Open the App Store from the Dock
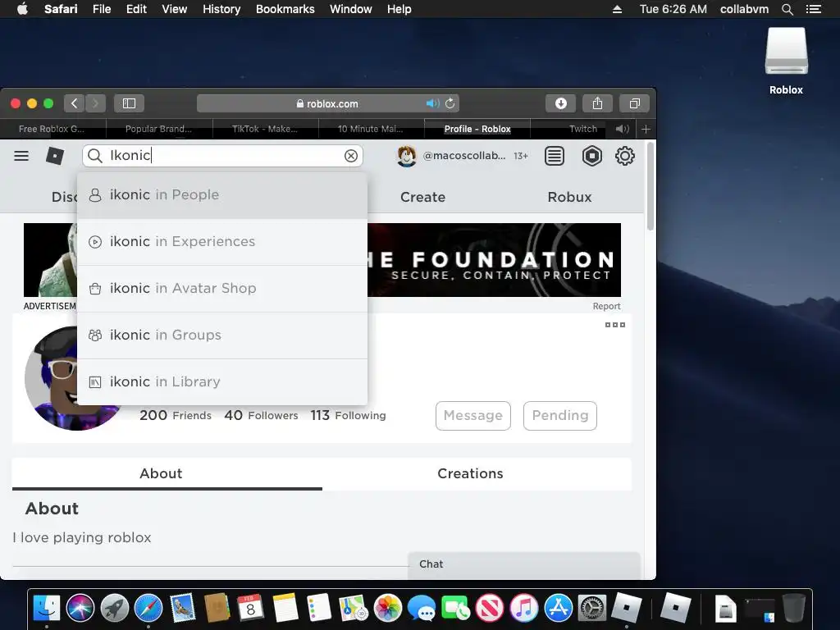Viewport: 840px width, 630px height. click(x=558, y=608)
